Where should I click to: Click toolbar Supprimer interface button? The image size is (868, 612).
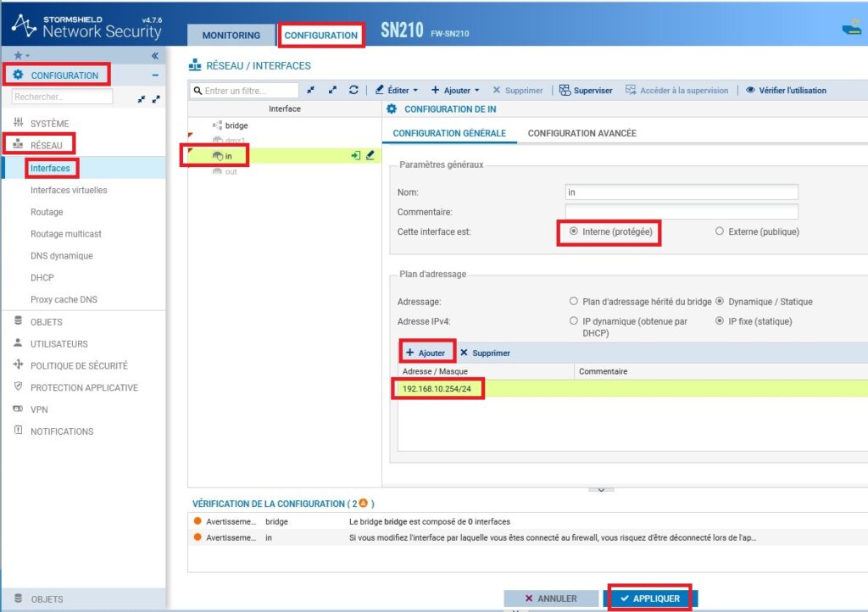[518, 90]
